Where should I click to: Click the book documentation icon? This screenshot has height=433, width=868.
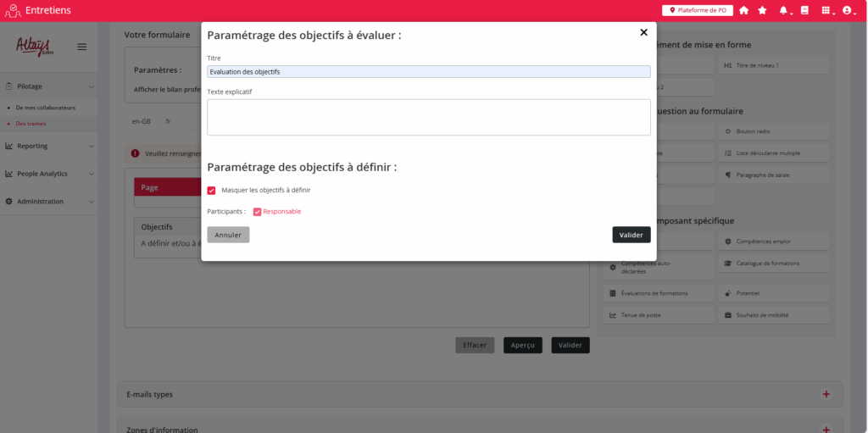coord(804,10)
